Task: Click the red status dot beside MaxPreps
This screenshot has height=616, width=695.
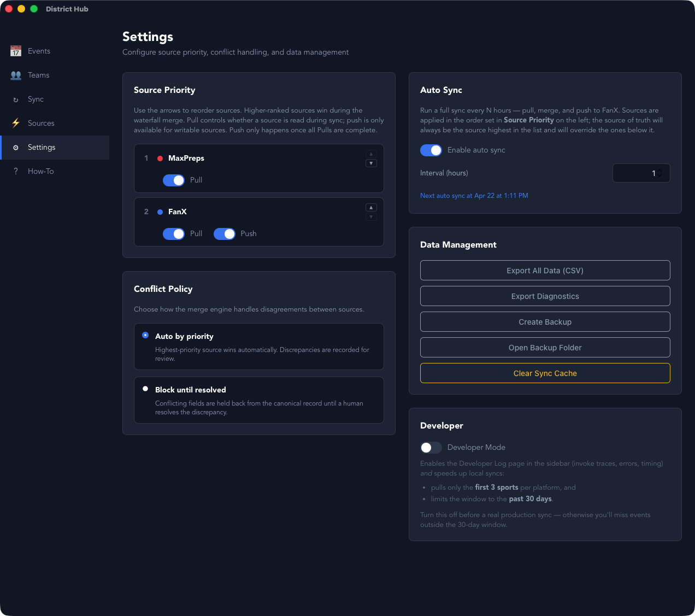Action: (159, 158)
